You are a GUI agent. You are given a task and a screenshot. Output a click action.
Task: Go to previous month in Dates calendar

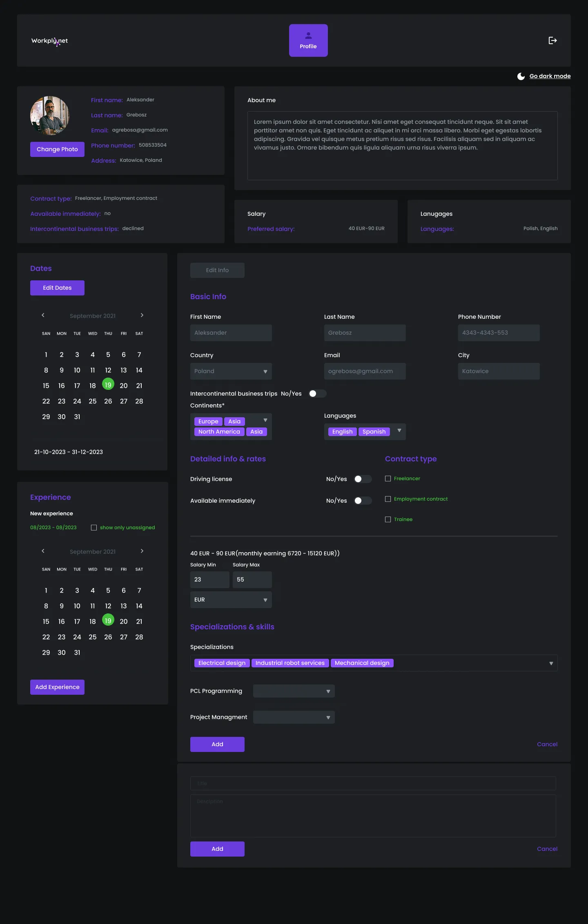click(x=43, y=315)
